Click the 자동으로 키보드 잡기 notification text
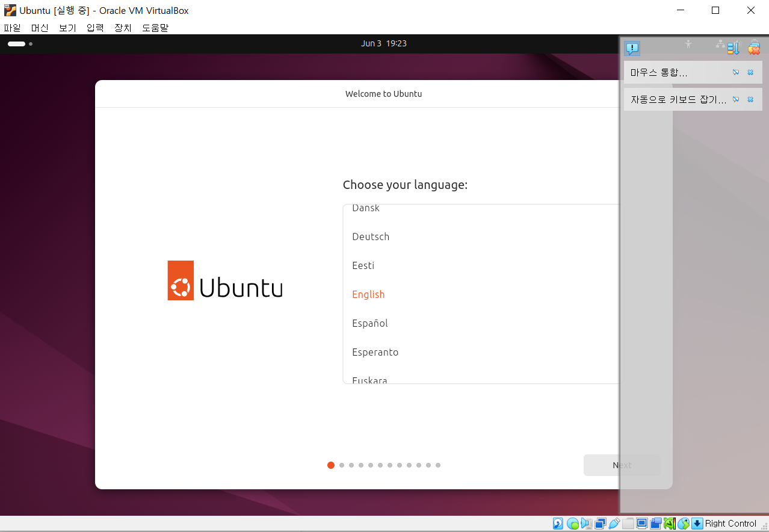The image size is (769, 532). pyautogui.click(x=678, y=99)
